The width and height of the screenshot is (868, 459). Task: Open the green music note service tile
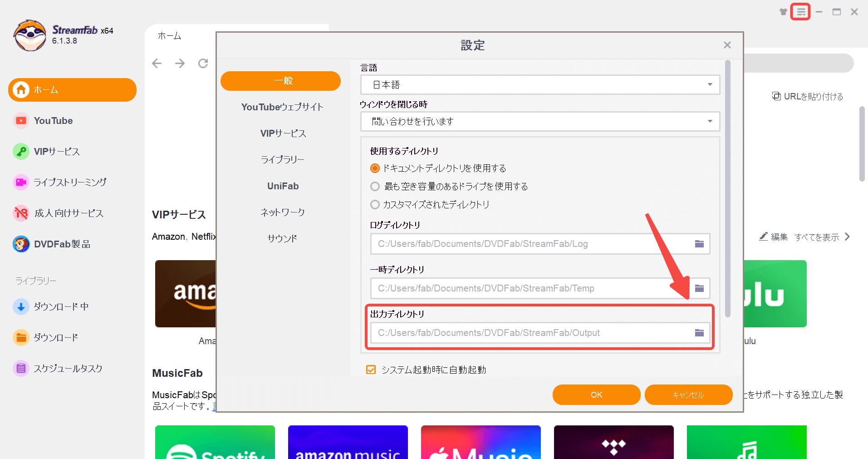(747, 442)
